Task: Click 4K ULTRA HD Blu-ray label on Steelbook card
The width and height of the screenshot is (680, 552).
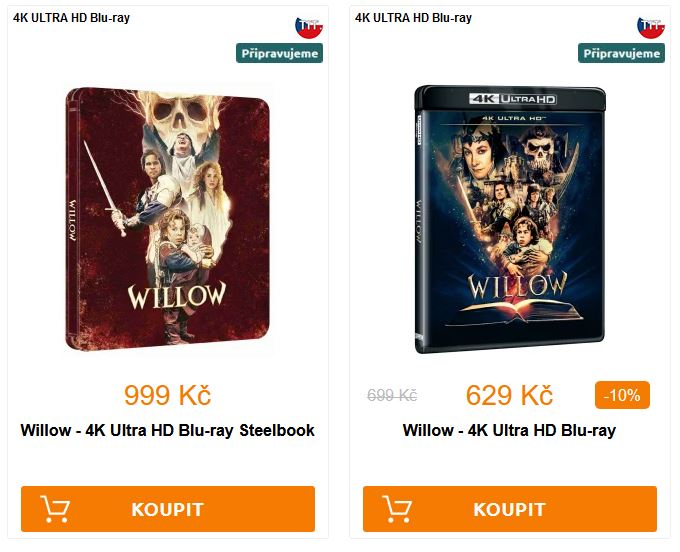Action: point(71,18)
